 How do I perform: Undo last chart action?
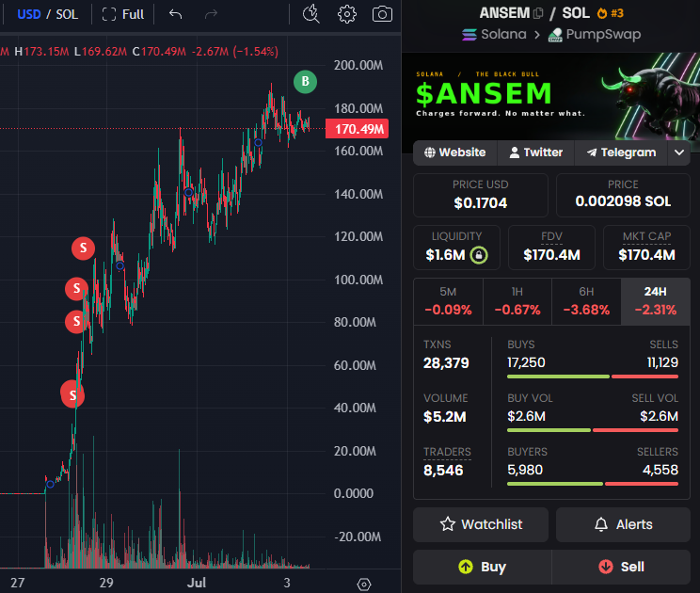(175, 14)
